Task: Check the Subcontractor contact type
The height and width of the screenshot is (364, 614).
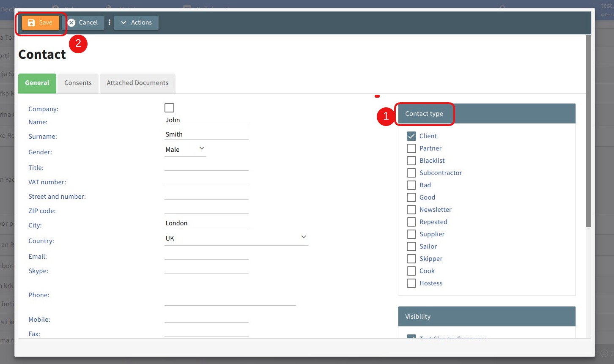Action: point(411,173)
